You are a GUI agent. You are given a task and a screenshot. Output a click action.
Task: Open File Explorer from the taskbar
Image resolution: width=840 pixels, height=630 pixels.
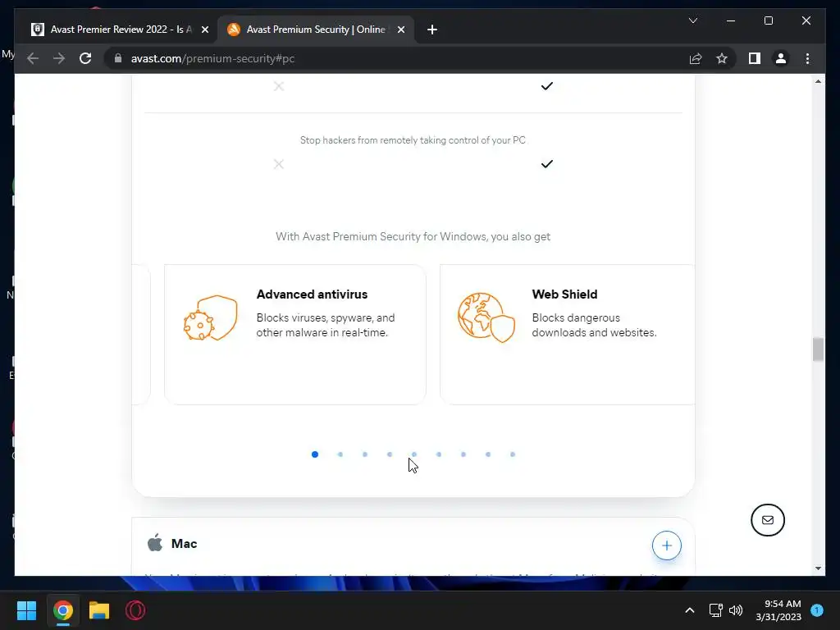pyautogui.click(x=99, y=610)
